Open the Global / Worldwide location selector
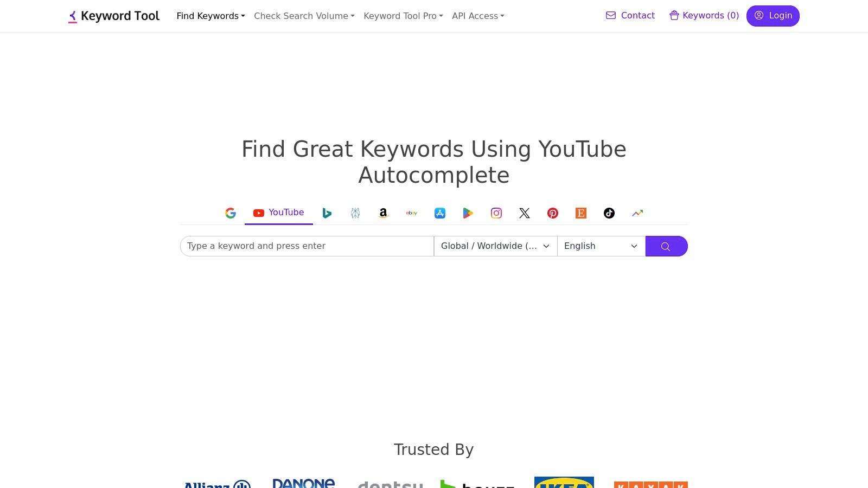This screenshot has width=868, height=488. (495, 246)
